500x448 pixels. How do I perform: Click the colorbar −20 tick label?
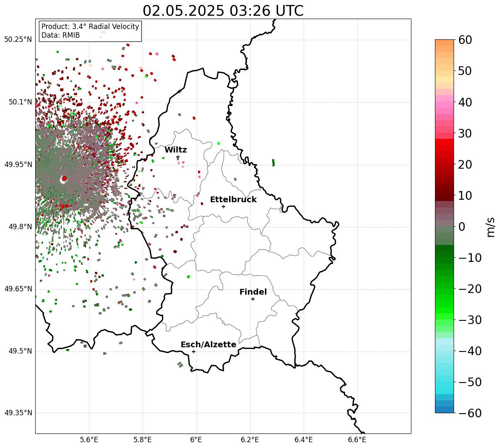470,288
